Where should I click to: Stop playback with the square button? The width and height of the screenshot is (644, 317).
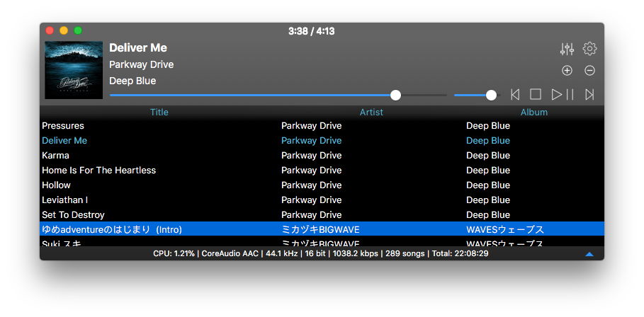tap(535, 95)
